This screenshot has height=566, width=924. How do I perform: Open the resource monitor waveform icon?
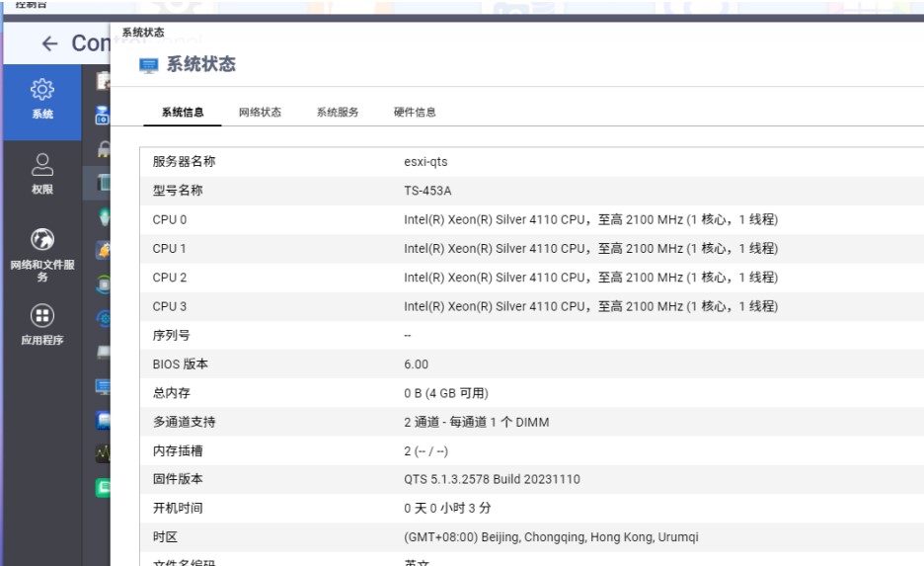click(x=103, y=453)
